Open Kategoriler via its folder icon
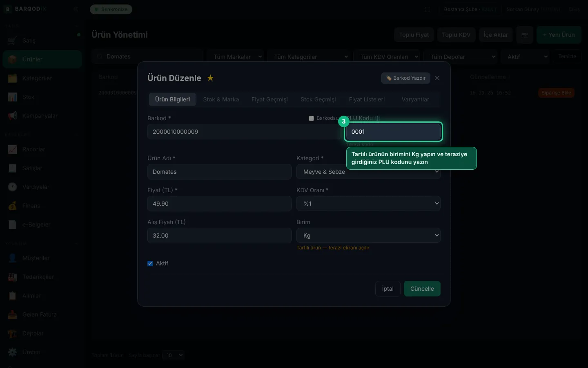Image resolution: width=588 pixels, height=368 pixels. pyautogui.click(x=12, y=78)
